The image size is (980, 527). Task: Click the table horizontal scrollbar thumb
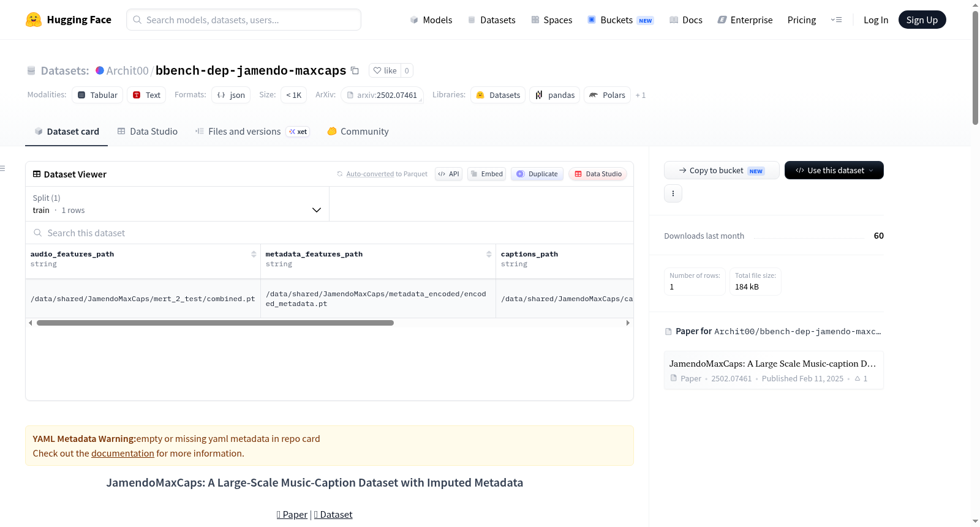tap(215, 323)
